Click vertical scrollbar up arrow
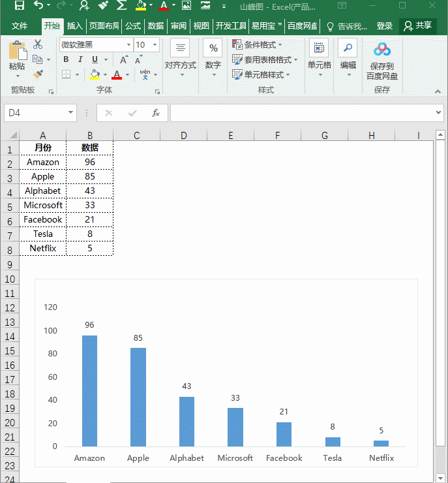 [x=440, y=135]
